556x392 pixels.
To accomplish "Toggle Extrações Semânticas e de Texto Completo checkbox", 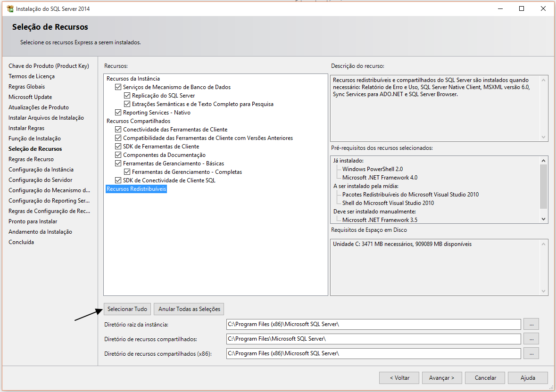I will 127,104.
